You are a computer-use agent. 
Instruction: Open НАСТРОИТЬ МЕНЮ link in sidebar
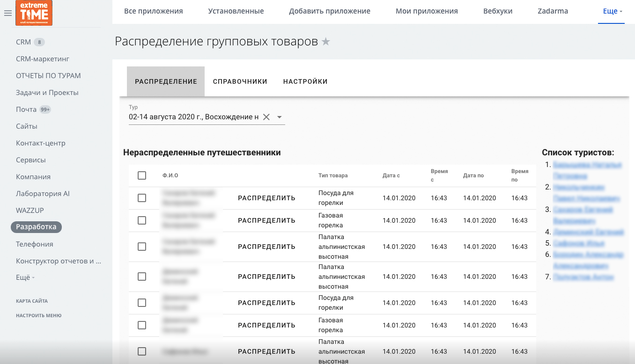tap(39, 315)
